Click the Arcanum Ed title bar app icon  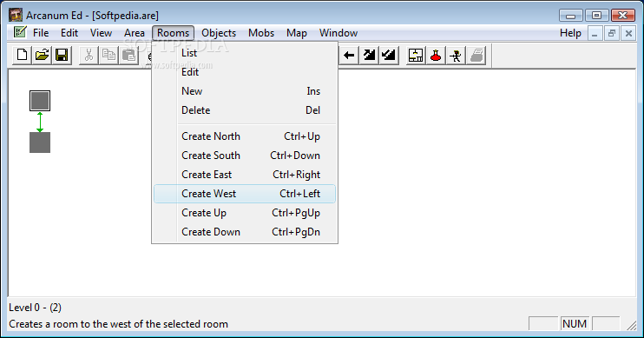coord(16,16)
